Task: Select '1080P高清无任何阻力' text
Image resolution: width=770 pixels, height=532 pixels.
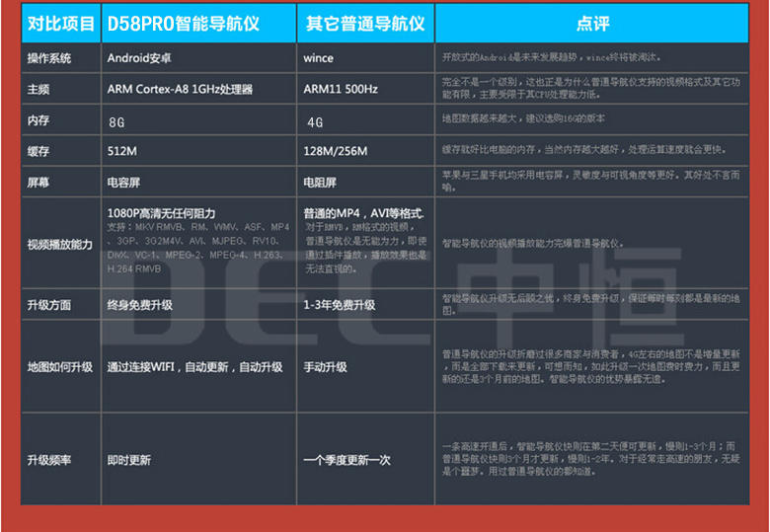Action: click(161, 213)
